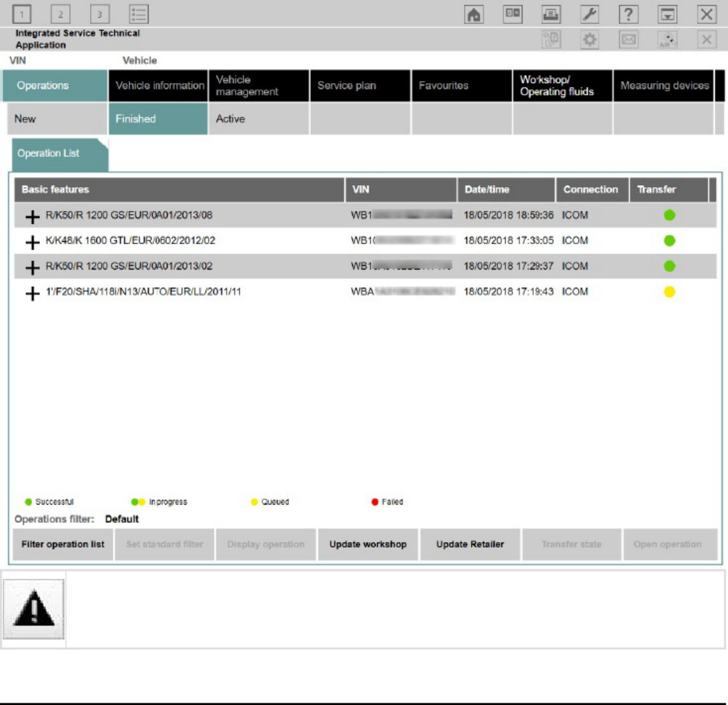Image resolution: width=728 pixels, height=705 pixels.
Task: Click the number 1 page icon
Action: (22, 15)
